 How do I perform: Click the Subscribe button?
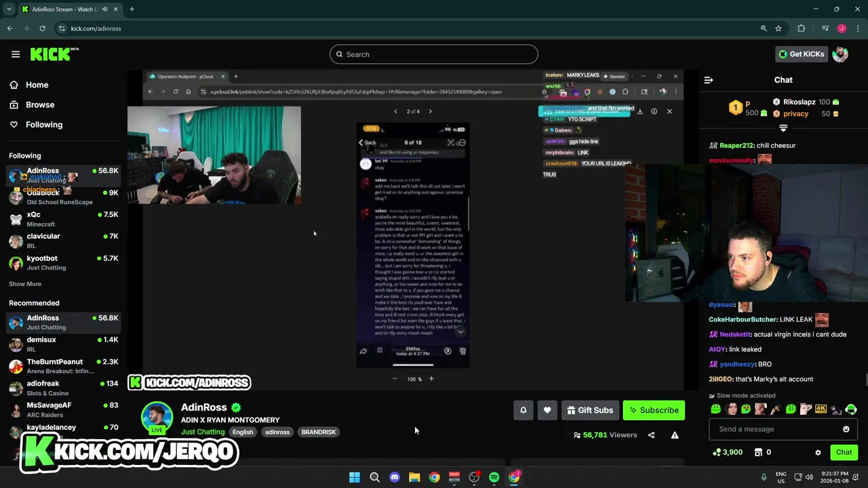click(x=654, y=410)
